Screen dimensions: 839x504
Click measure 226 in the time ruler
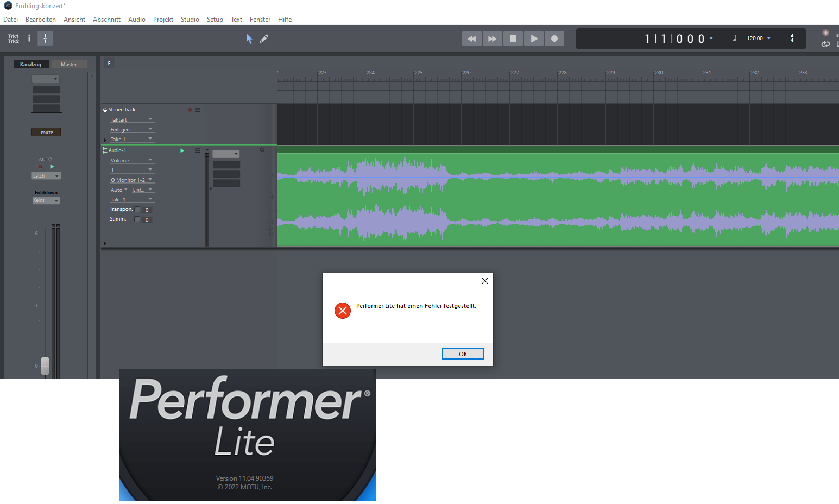pyautogui.click(x=467, y=73)
